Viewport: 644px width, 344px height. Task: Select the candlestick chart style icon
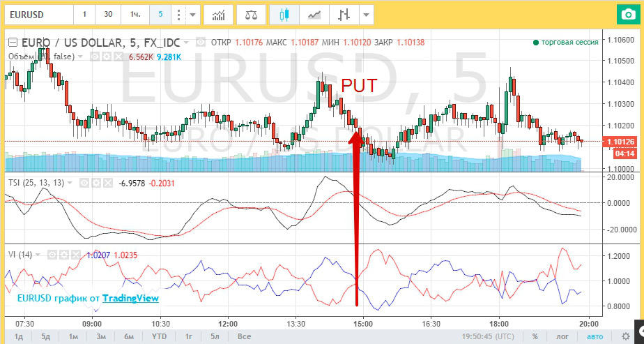pyautogui.click(x=284, y=14)
